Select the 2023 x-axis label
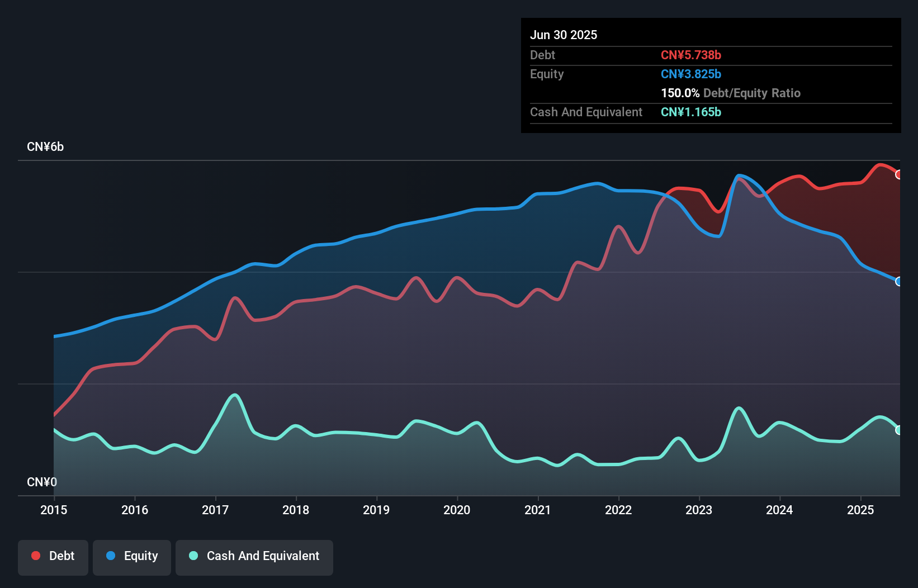This screenshot has width=918, height=588. click(699, 510)
